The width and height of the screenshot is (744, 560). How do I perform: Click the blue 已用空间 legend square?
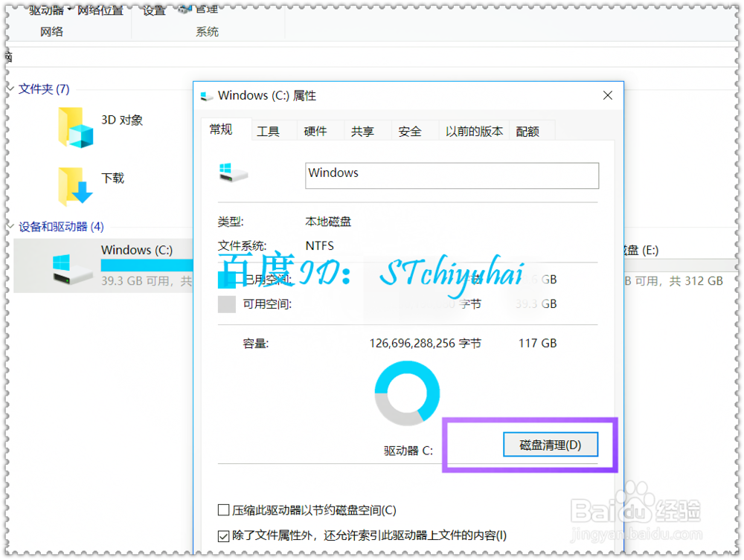226,279
